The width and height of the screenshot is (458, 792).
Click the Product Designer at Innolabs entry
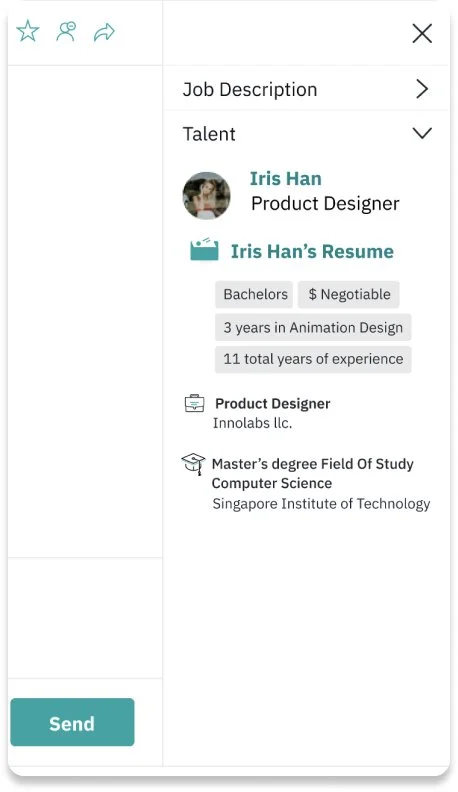pyautogui.click(x=273, y=413)
